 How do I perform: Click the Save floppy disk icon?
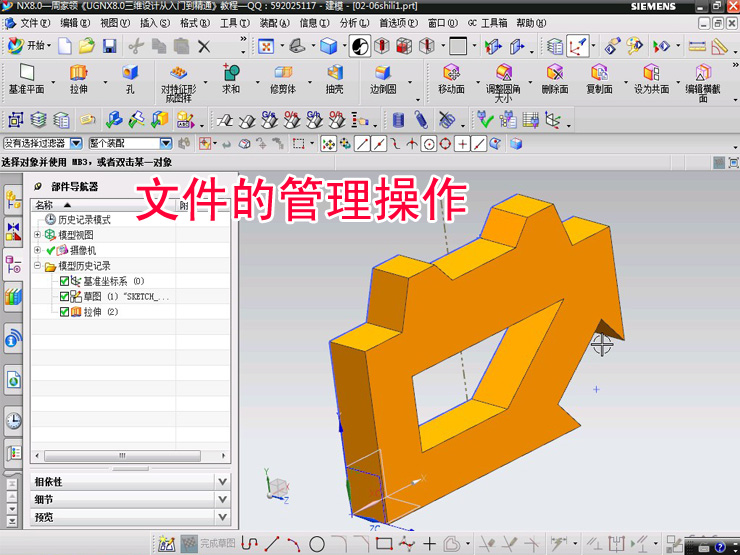pos(110,46)
